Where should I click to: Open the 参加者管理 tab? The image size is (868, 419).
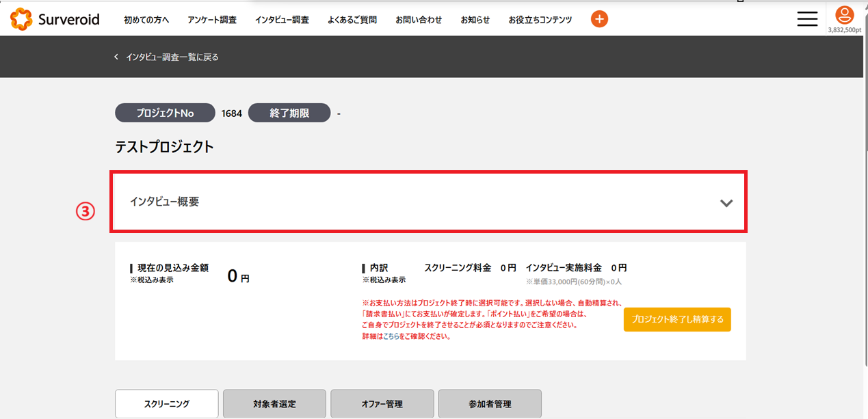coord(490,404)
